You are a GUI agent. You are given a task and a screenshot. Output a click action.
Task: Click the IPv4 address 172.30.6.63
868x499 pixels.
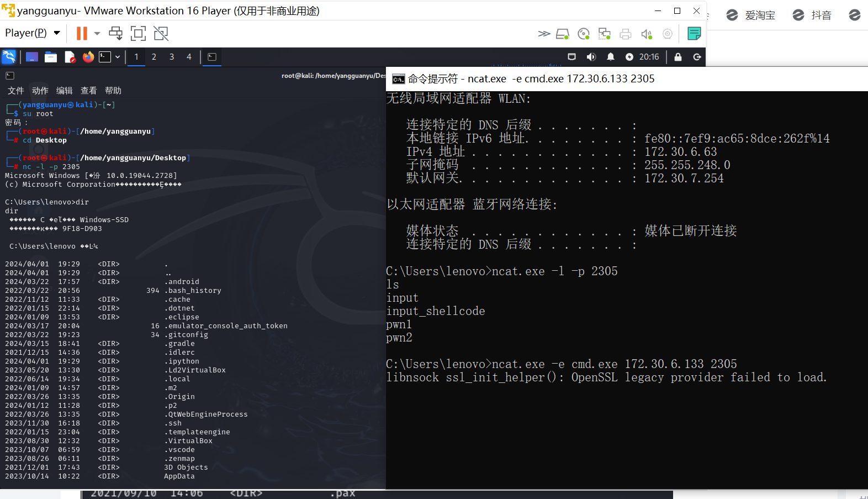point(681,151)
